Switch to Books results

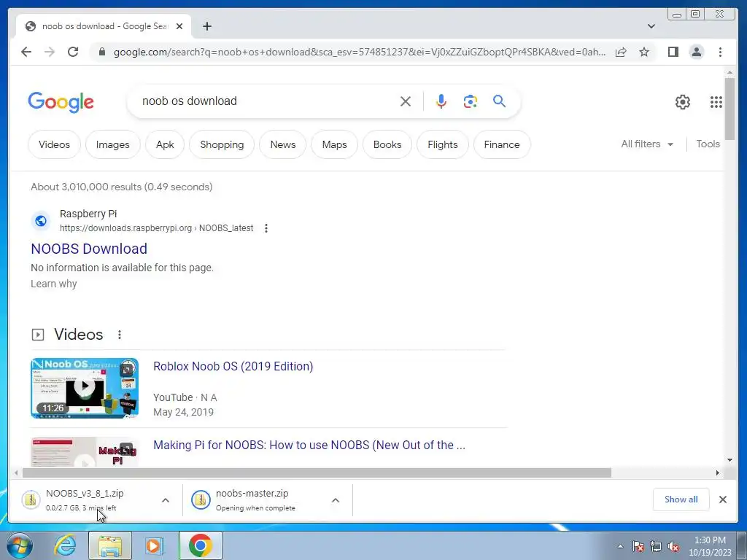(x=387, y=144)
